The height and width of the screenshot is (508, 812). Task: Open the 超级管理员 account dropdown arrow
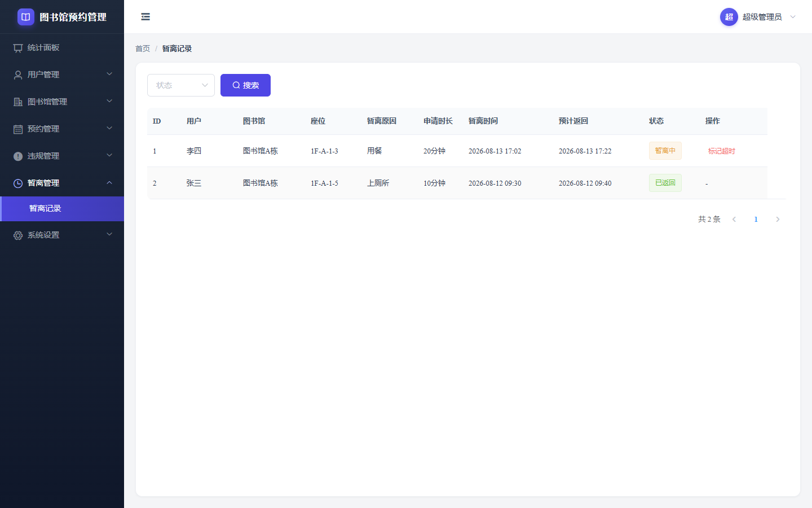point(793,17)
